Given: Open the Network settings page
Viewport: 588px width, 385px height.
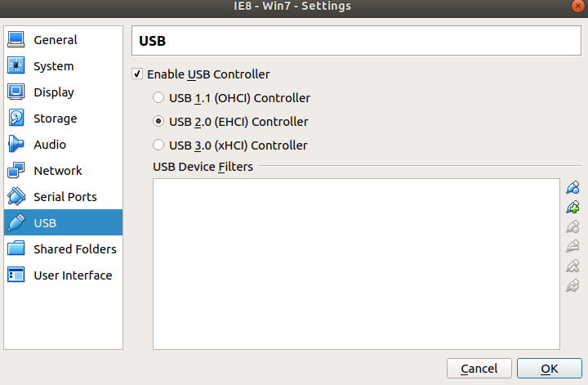Looking at the screenshot, I should 57,171.
